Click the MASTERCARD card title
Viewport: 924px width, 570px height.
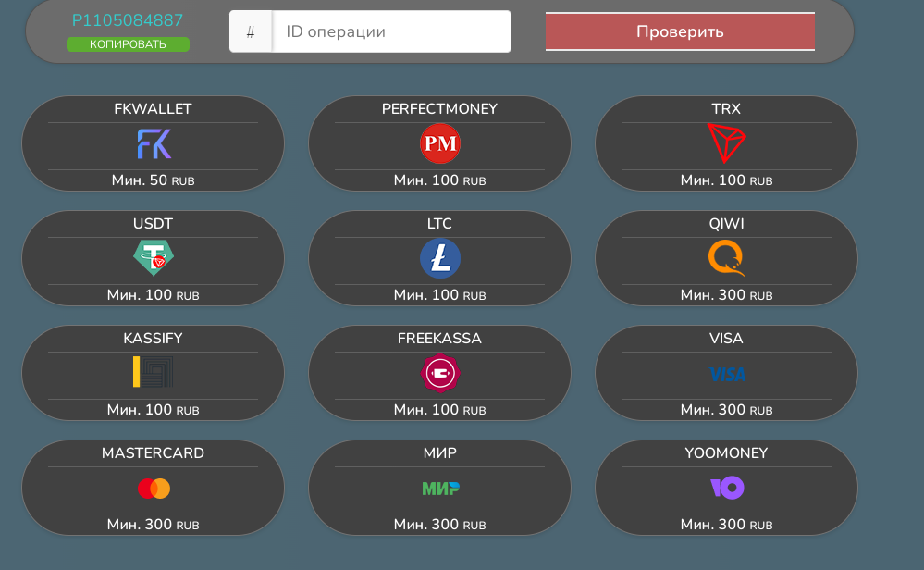point(153,452)
